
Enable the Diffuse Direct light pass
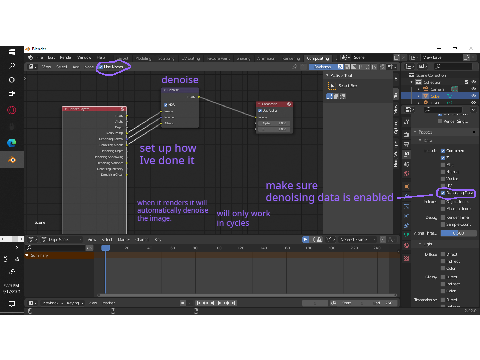click(443, 254)
